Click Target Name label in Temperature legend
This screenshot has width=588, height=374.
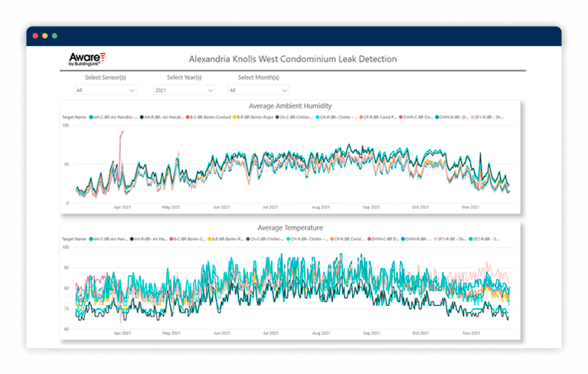pyautogui.click(x=73, y=239)
